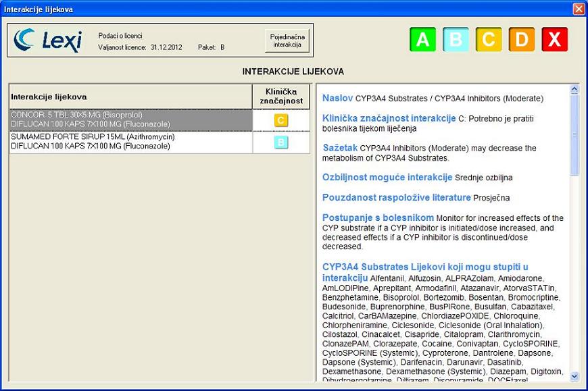Viewport: 588px width, 391px height.
Task: Click the Klinička značajnost column header
Action: click(x=281, y=97)
